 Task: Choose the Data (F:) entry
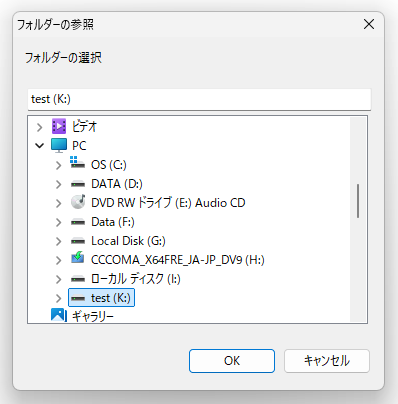coord(113,222)
